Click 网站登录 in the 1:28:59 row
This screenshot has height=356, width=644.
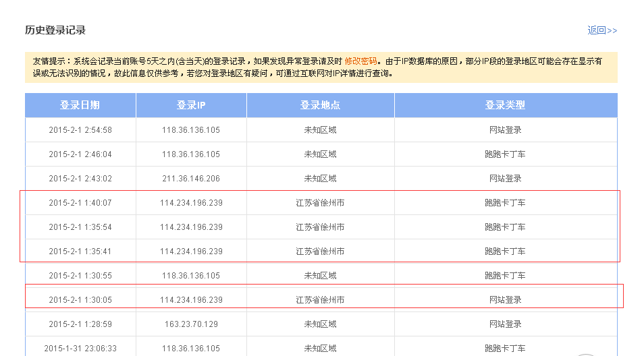(506, 324)
